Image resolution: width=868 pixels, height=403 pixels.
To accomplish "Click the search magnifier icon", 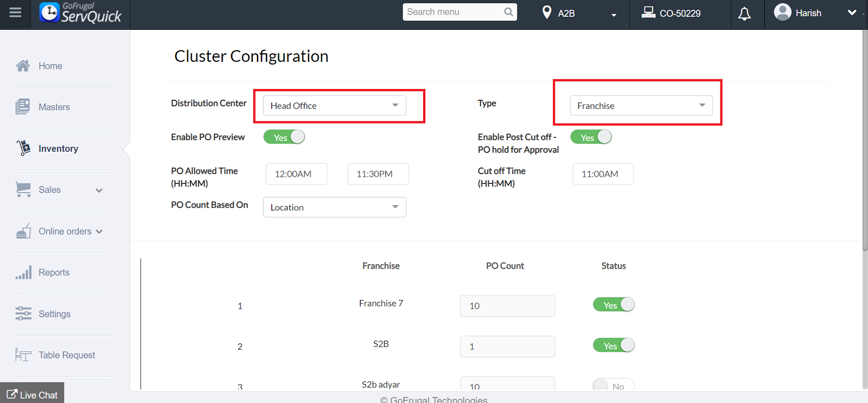I will (508, 12).
